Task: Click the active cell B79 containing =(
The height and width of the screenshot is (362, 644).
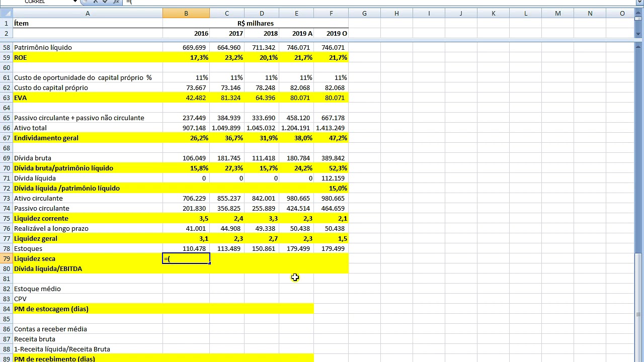Action: tap(186, 258)
